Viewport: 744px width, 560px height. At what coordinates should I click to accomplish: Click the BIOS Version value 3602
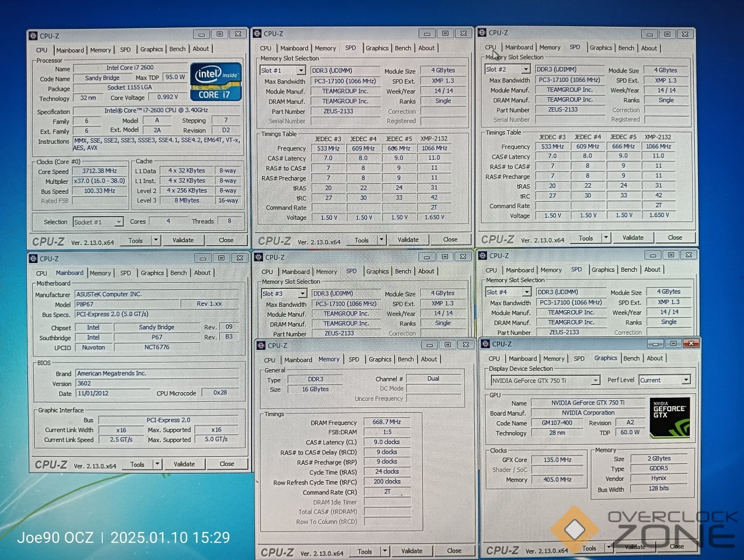point(157,384)
